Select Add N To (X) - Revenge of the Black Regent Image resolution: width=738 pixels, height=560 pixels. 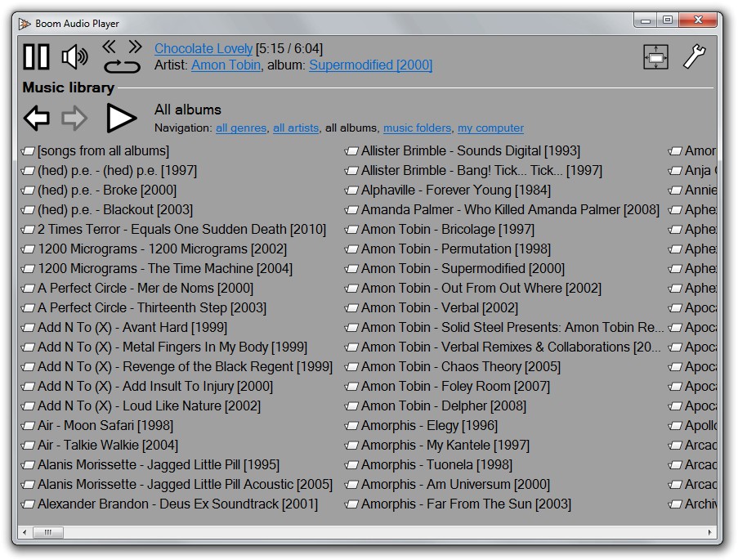pyautogui.click(x=185, y=366)
